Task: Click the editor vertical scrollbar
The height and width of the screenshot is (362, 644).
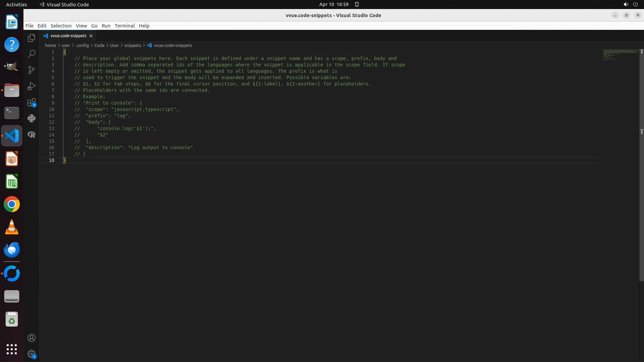Action: 641,168
